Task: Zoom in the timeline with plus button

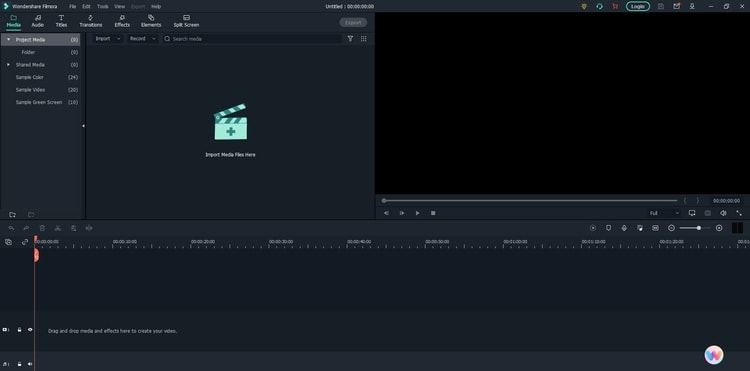Action: point(719,228)
